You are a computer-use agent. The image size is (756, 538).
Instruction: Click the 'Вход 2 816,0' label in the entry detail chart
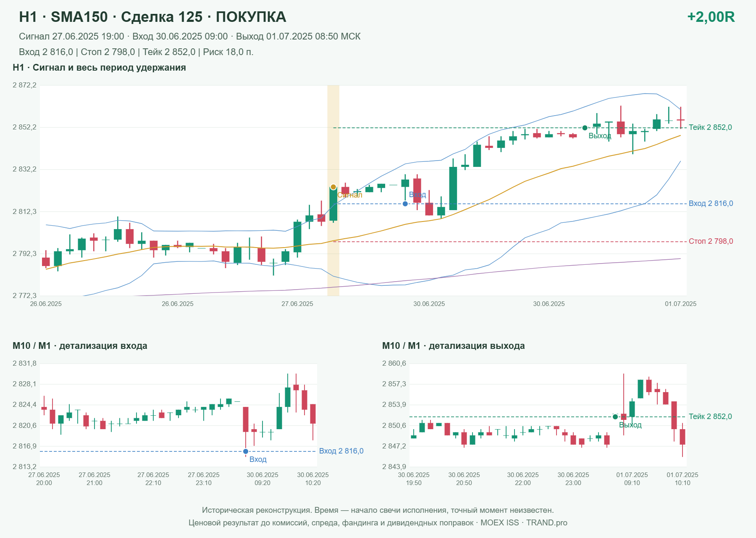pyautogui.click(x=341, y=451)
